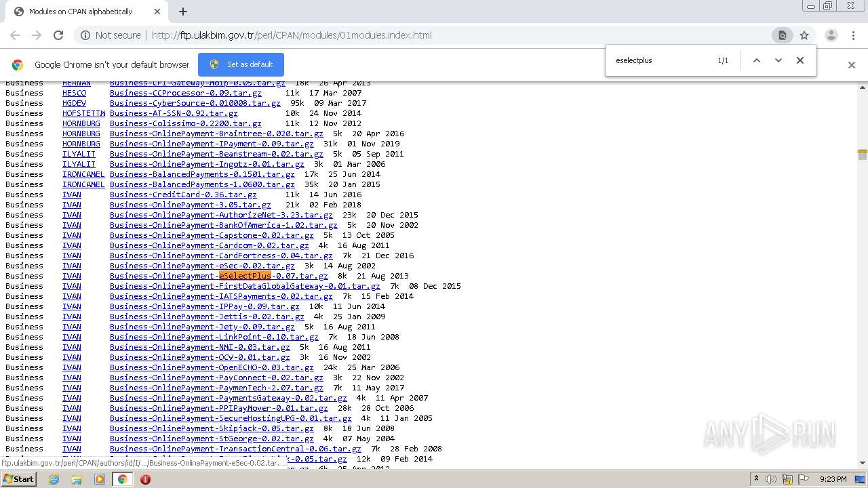Show the clock reading 9:23 PM

coord(833,479)
